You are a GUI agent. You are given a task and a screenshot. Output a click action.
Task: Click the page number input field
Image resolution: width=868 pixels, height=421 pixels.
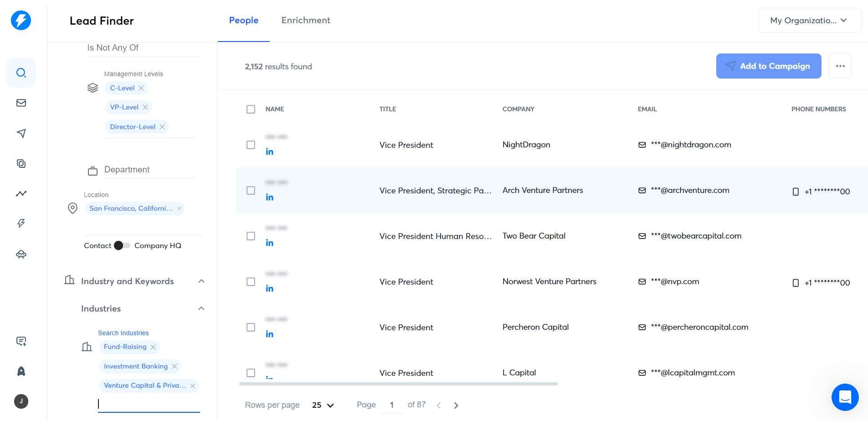point(391,405)
